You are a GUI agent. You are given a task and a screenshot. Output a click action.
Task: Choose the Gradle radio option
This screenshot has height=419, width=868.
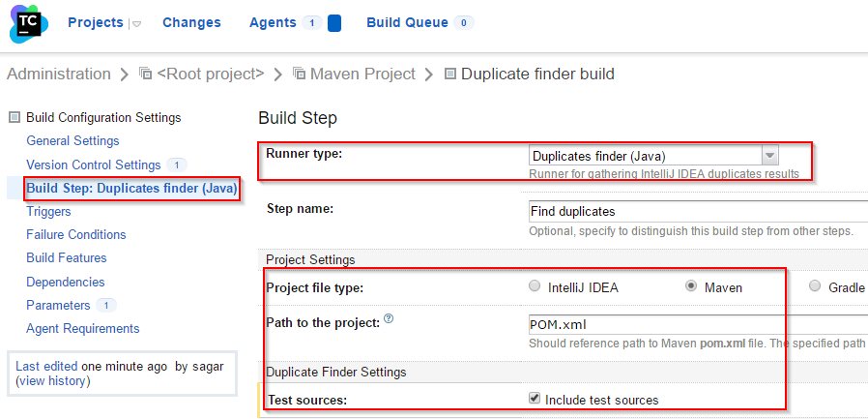point(814,286)
